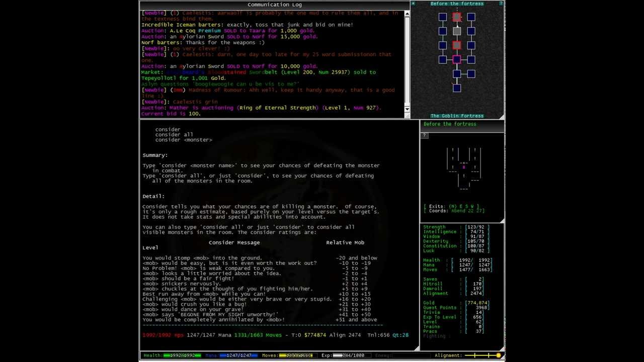Select the gray room square on the mapper

point(456,31)
